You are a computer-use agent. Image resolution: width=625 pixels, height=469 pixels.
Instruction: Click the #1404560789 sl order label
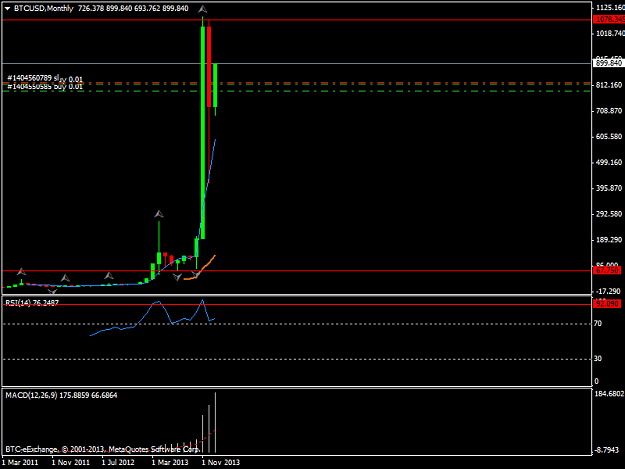tap(33, 78)
